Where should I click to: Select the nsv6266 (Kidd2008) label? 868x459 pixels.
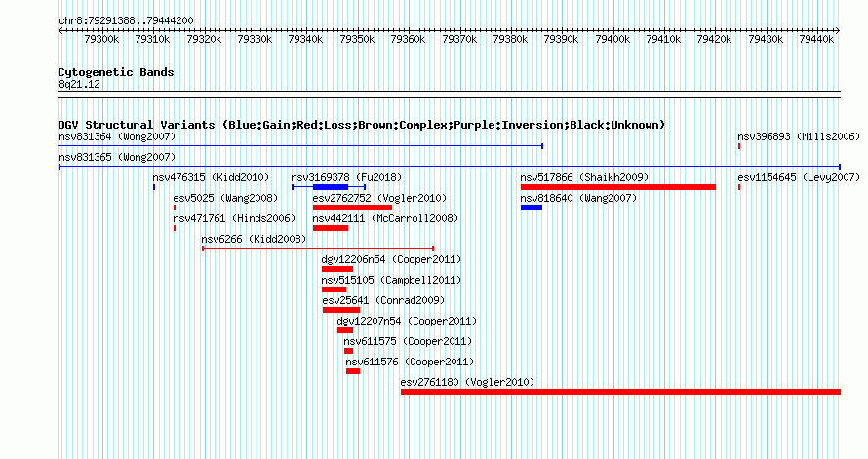click(x=254, y=239)
